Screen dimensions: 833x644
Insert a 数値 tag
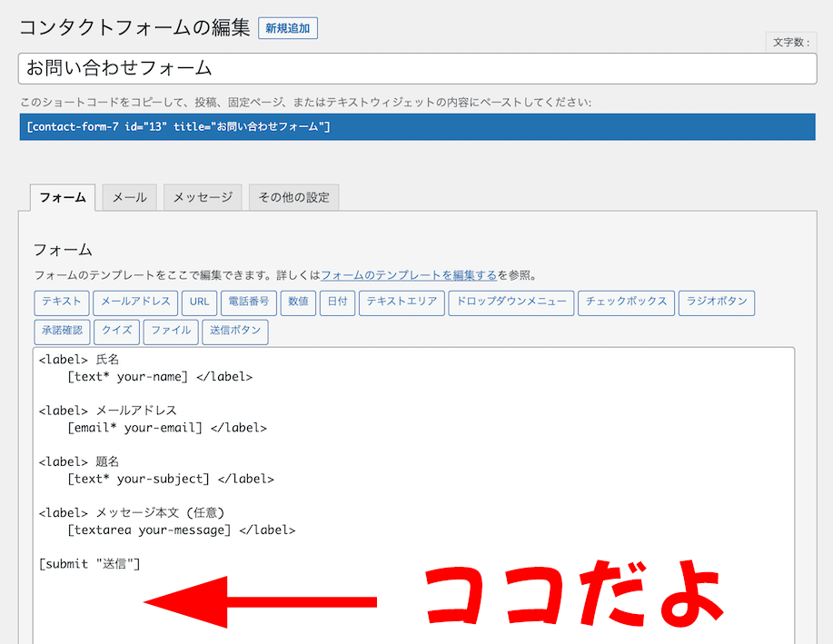click(x=298, y=302)
